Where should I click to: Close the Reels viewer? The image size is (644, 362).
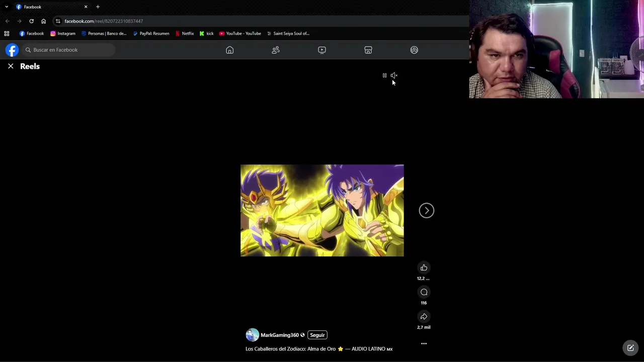pyautogui.click(x=11, y=66)
